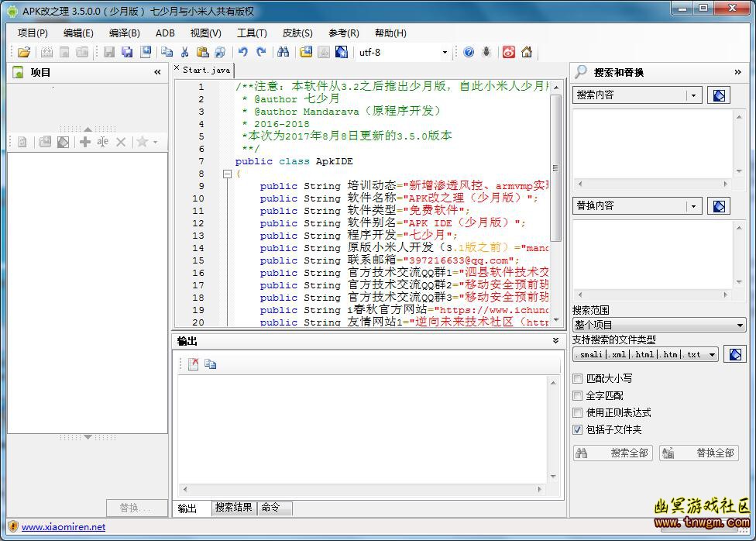The height and width of the screenshot is (541, 756).
Task: Open the 编辑(E) menu
Action: 78,33
